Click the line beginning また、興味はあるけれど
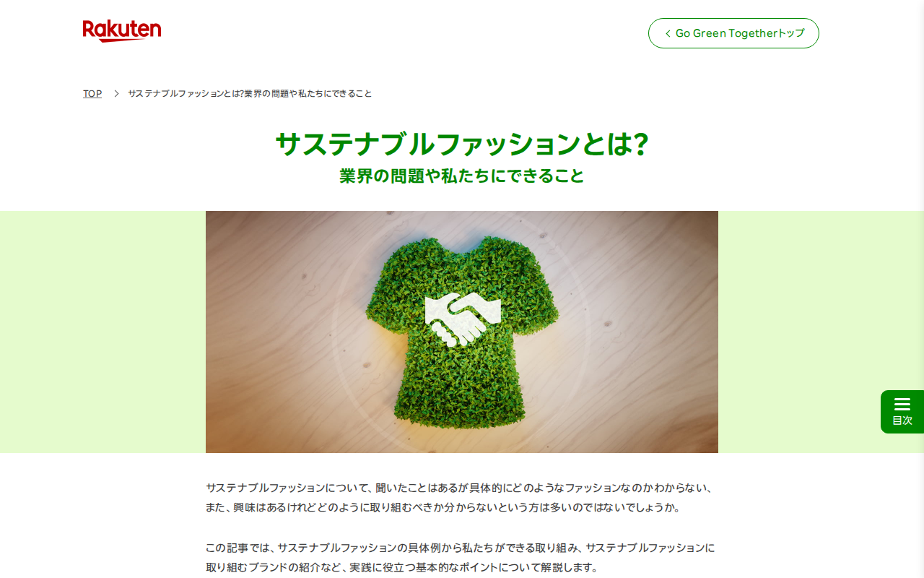This screenshot has width=924, height=578. [x=443, y=507]
